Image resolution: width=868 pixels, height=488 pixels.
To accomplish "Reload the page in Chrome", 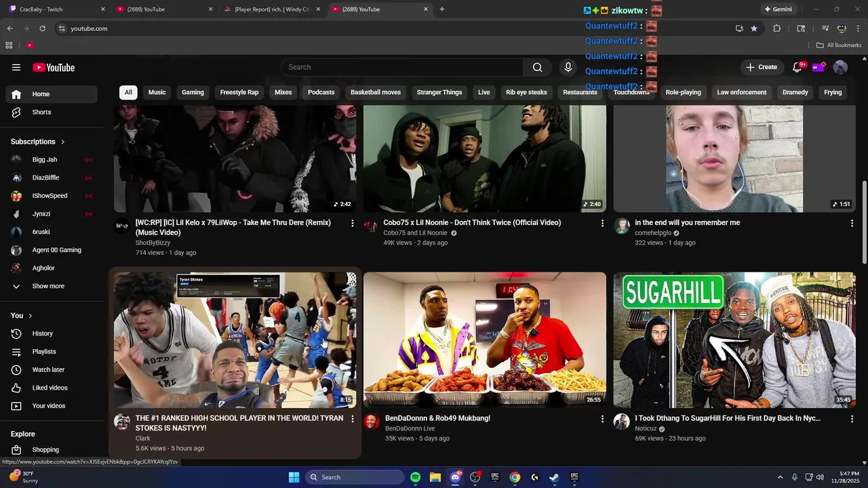I will (42, 28).
